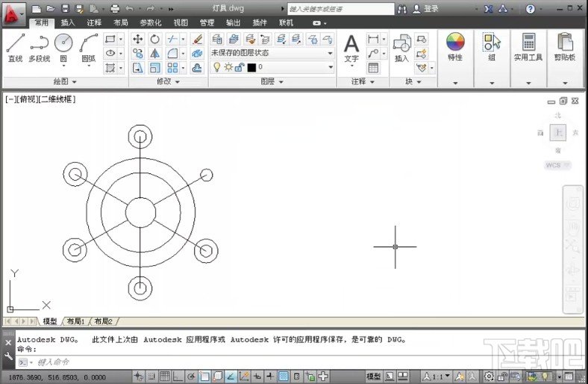Click the Sign In (登录) button
588x384 pixels.
(x=425, y=9)
